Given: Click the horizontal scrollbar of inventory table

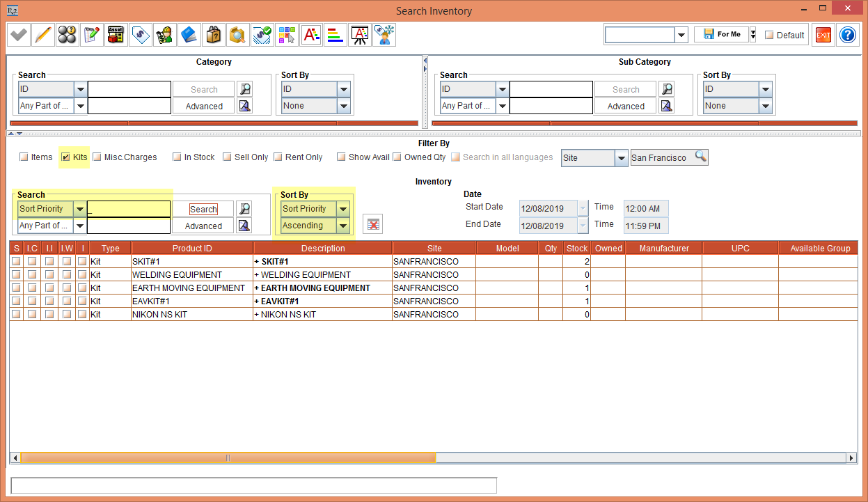Looking at the screenshot, I should (228, 458).
